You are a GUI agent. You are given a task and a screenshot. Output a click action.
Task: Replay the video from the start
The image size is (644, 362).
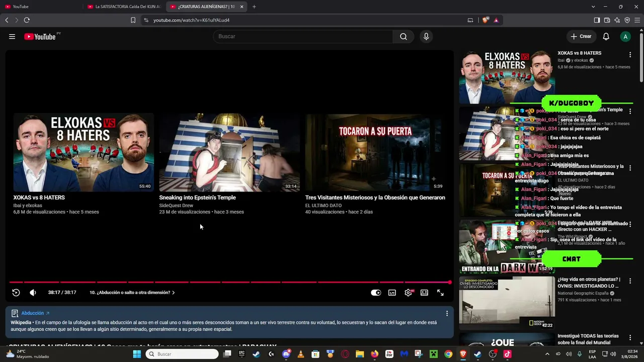pyautogui.click(x=16, y=293)
